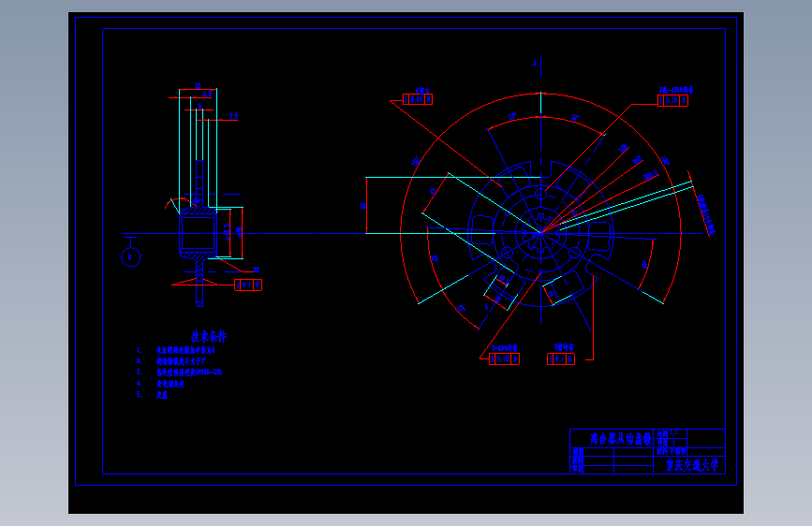Select technical requirement line number 1
This screenshot has width=812, height=526.
176,350
